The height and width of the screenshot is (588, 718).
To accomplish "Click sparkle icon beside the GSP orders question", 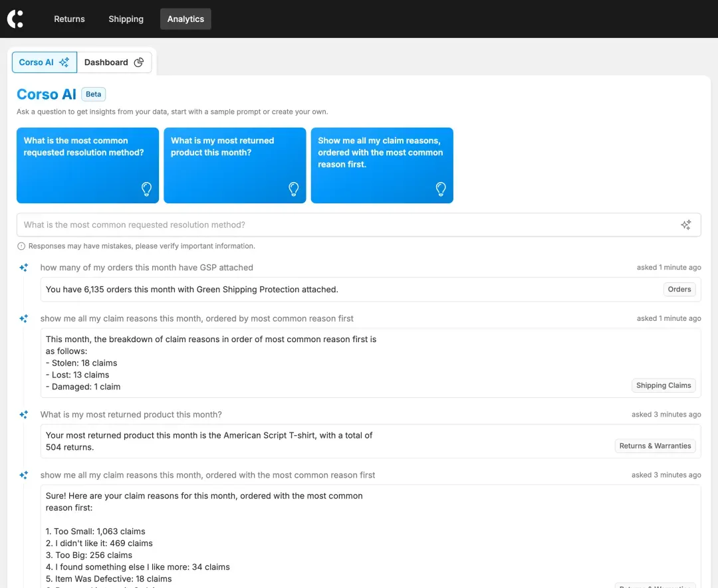I will coord(24,268).
